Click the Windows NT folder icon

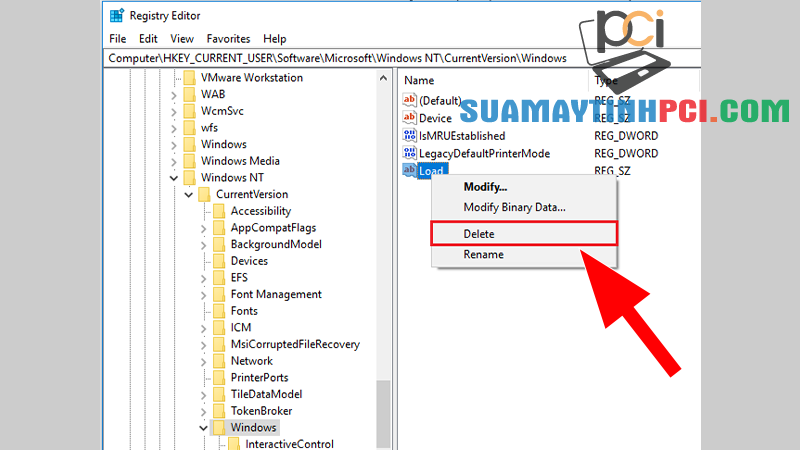189,178
